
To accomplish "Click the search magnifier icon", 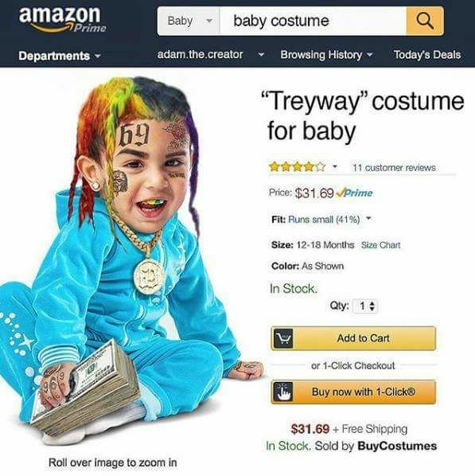I will tap(425, 21).
